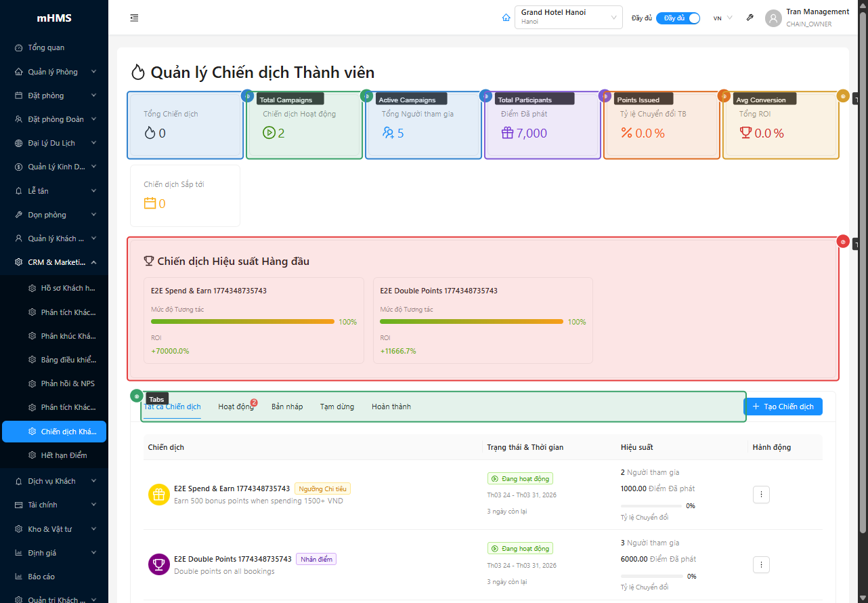Open three-dot menu for E2E Double Points

[x=761, y=564]
